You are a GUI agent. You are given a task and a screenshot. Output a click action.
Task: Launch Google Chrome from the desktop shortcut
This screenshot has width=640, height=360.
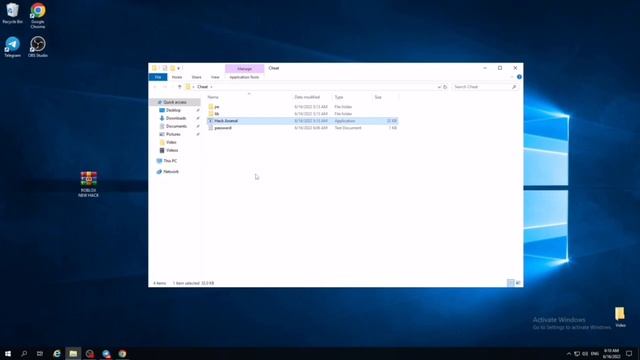38,16
